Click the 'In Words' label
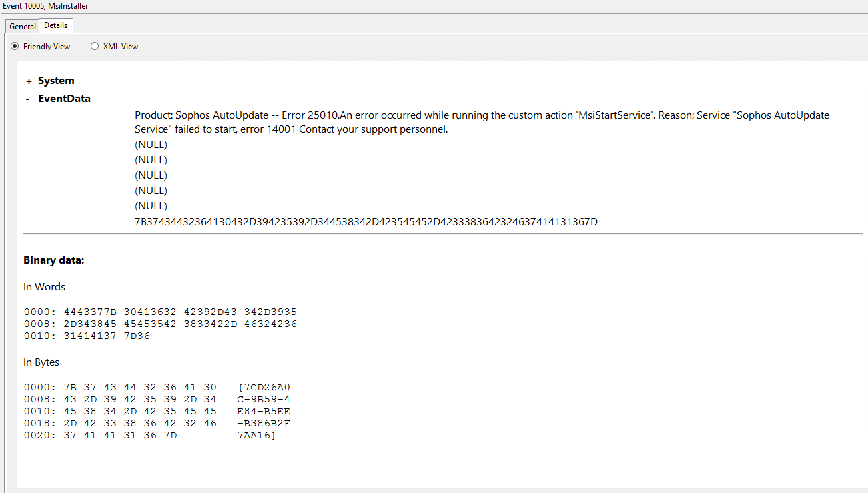 click(45, 287)
